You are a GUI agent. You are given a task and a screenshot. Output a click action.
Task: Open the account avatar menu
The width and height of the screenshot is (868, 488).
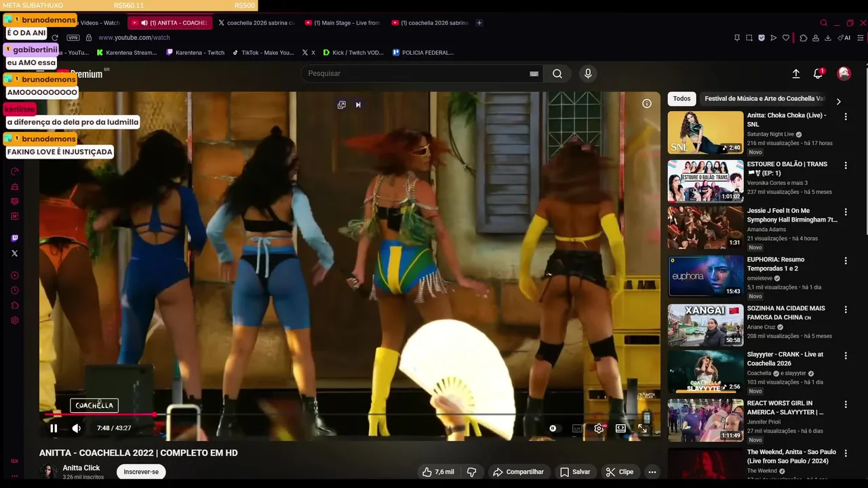[x=844, y=73]
